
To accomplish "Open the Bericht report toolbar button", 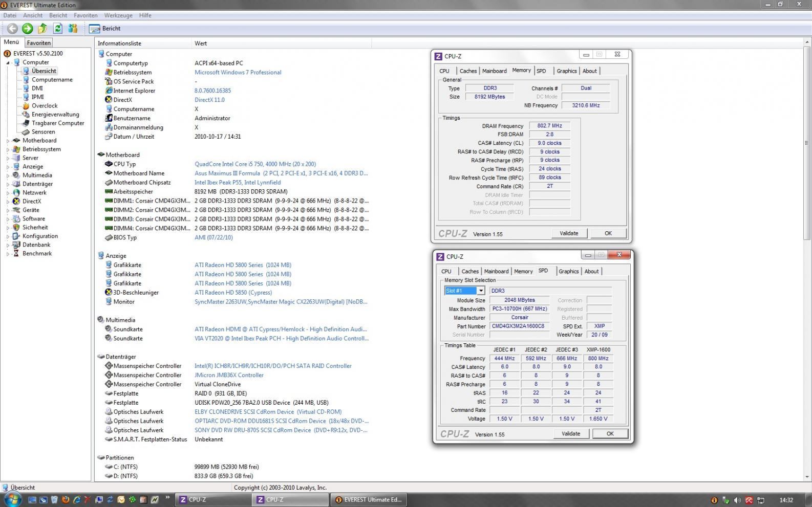I will tap(105, 29).
